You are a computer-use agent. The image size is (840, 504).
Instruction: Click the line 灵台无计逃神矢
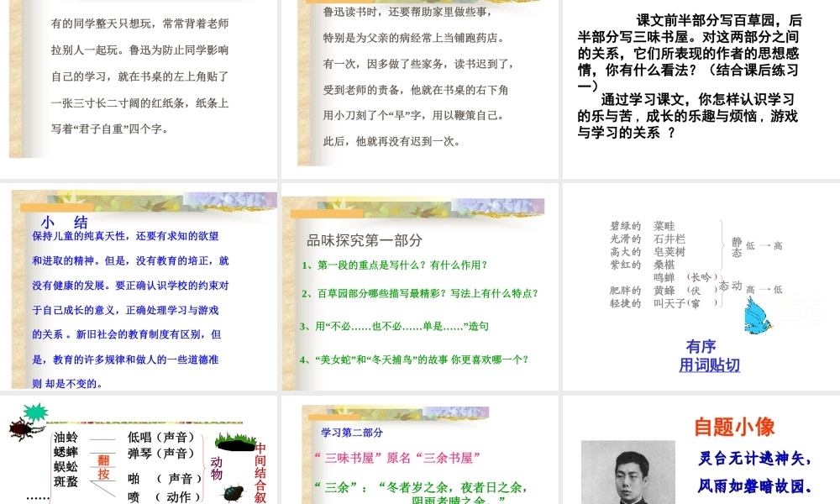(x=755, y=459)
